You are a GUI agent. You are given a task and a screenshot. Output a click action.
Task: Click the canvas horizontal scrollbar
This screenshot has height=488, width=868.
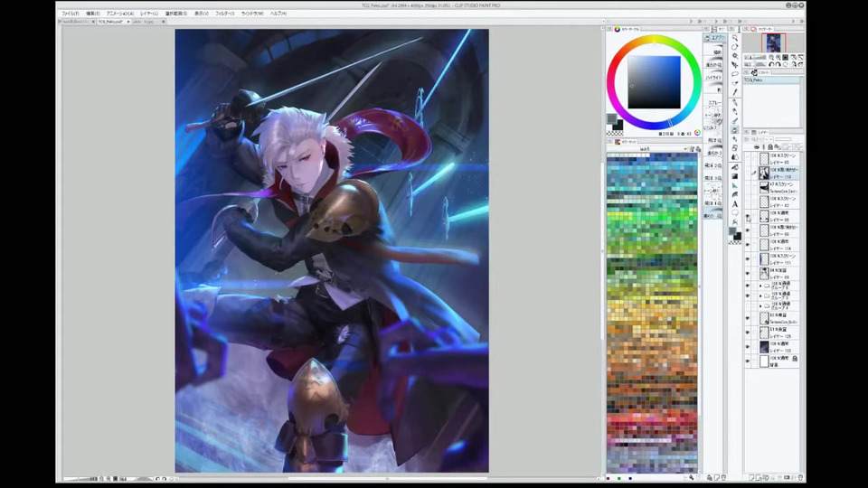click(x=388, y=479)
